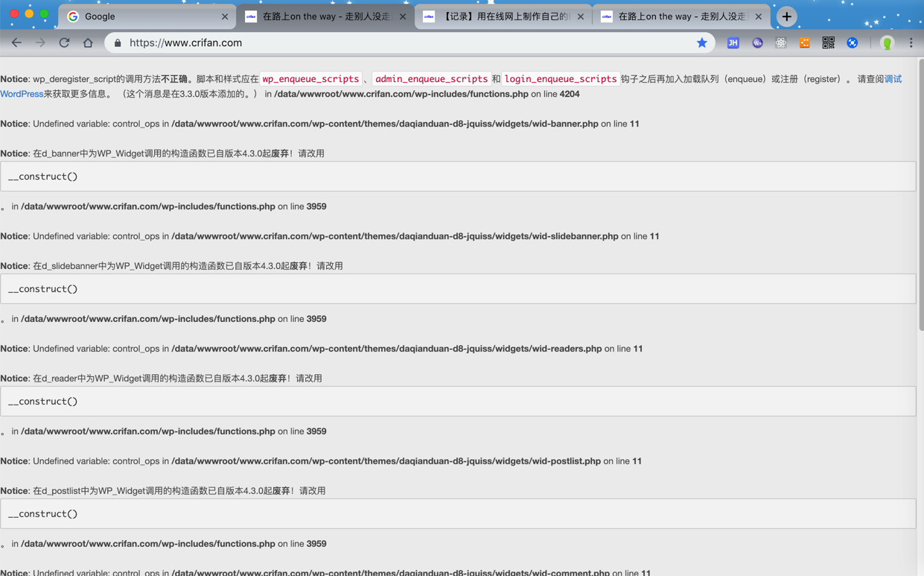Reload the current page
924x576 pixels.
[x=64, y=43]
